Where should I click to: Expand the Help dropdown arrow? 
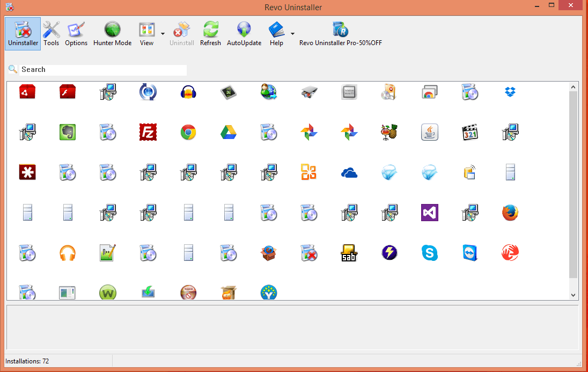(x=292, y=34)
